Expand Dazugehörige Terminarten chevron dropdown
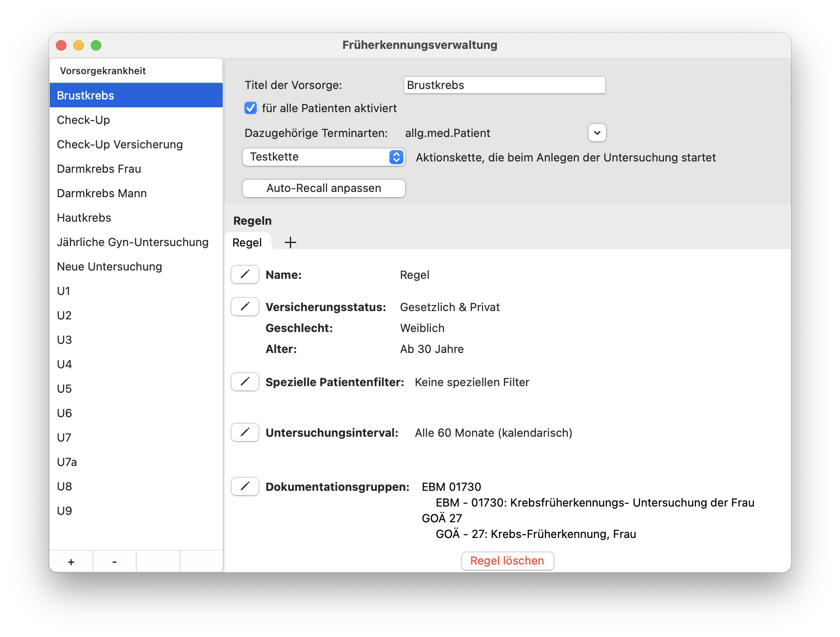This screenshot has height=637, width=840. pos(597,133)
